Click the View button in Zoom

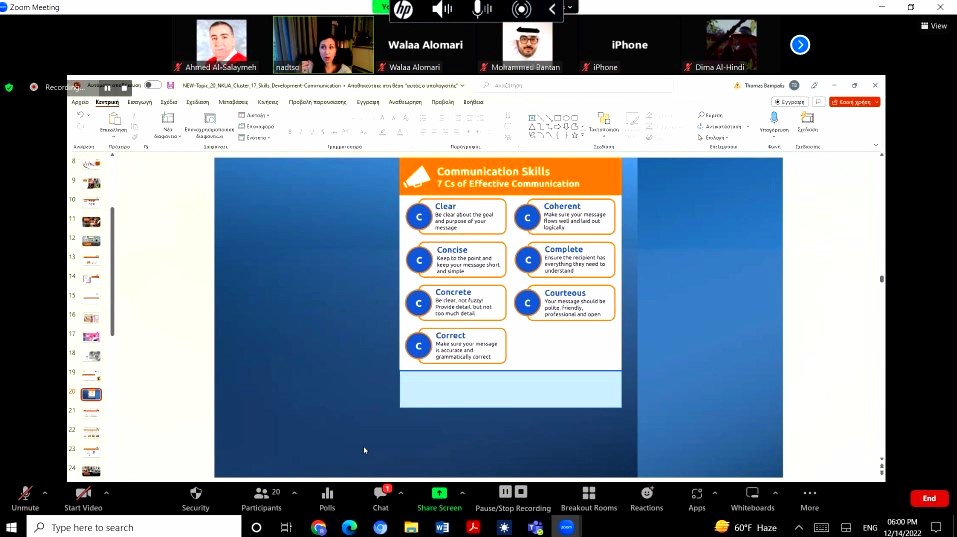coord(934,26)
